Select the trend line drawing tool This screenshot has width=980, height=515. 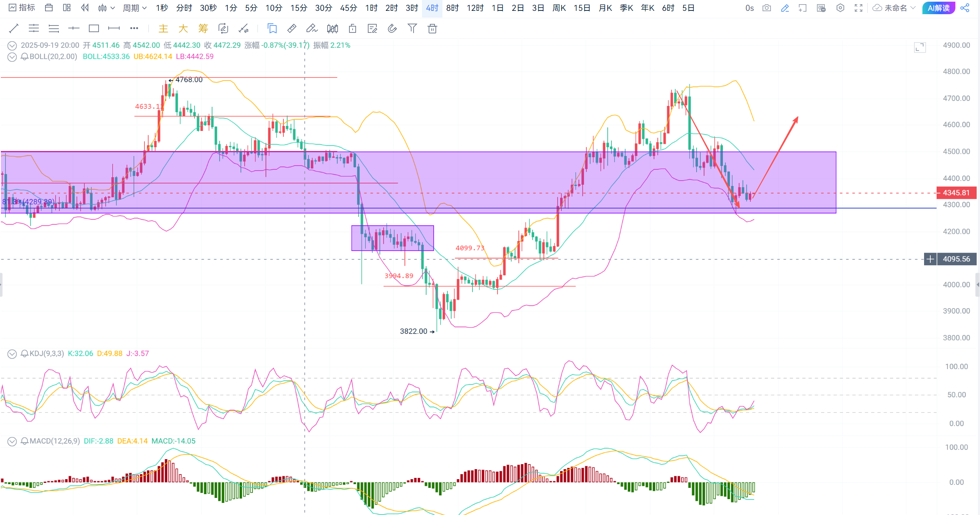pos(14,28)
